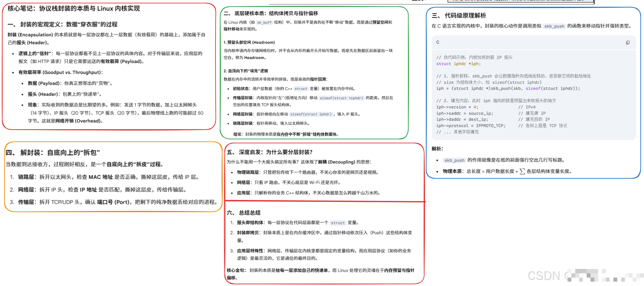Click code line 'iph->daddr = dest_ip;'
Screen dimensions: 644x286
coord(462,119)
